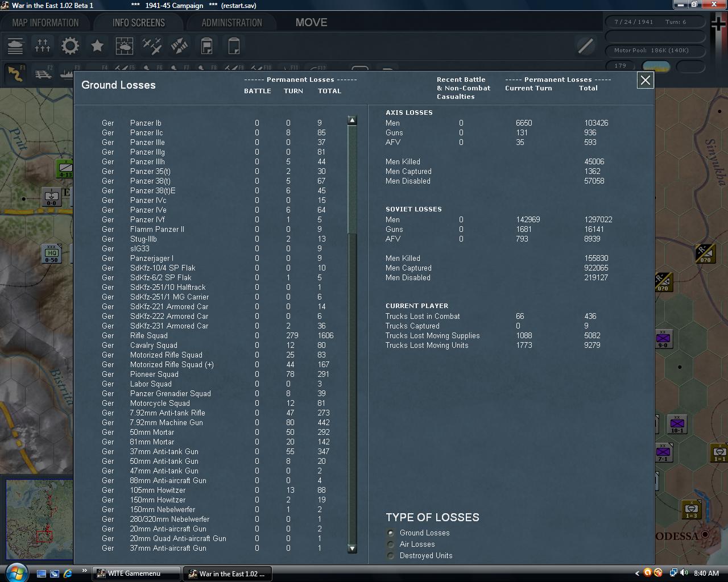
Task: Close the Ground Losses window
Action: click(x=646, y=80)
